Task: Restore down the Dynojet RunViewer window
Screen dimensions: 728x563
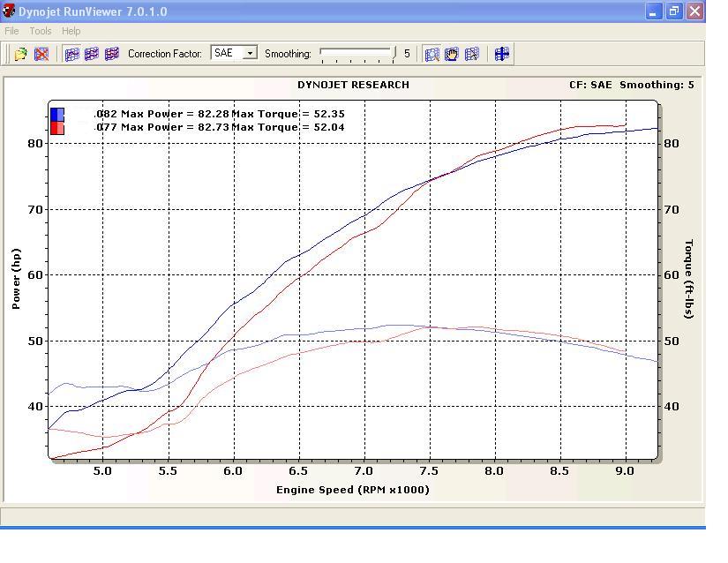Action: pyautogui.click(x=673, y=11)
